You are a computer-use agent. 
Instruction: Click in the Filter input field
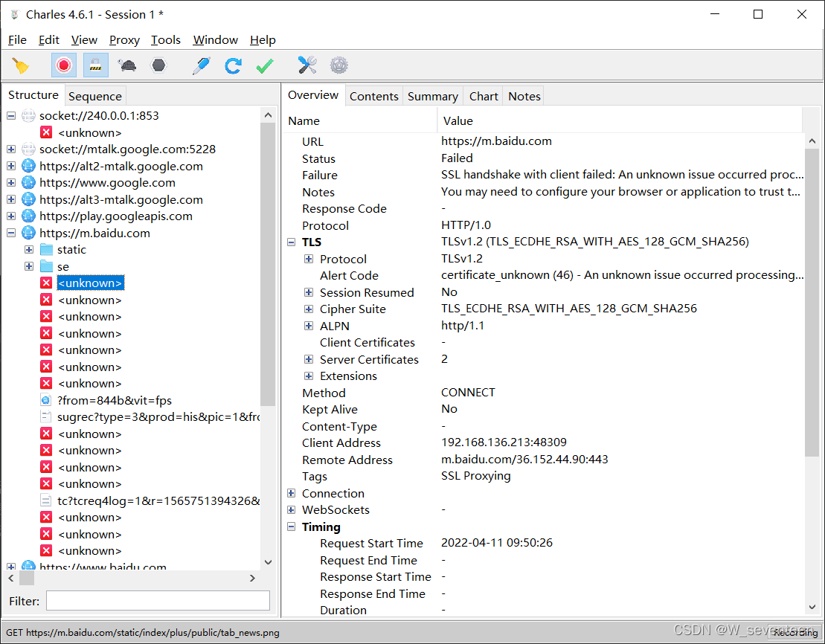pos(158,601)
